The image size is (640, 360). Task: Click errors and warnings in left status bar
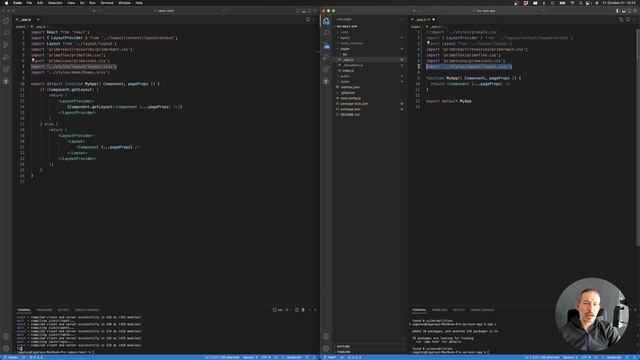[x=36, y=358]
